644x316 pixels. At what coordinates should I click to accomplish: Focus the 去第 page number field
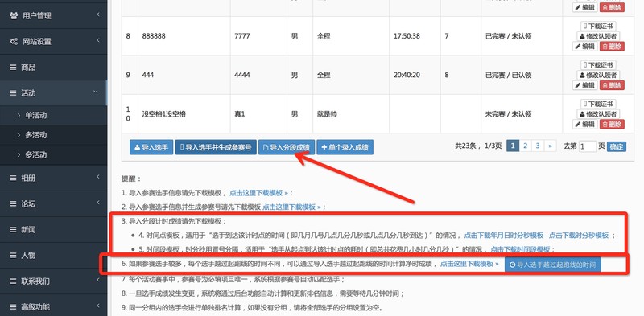(x=588, y=146)
